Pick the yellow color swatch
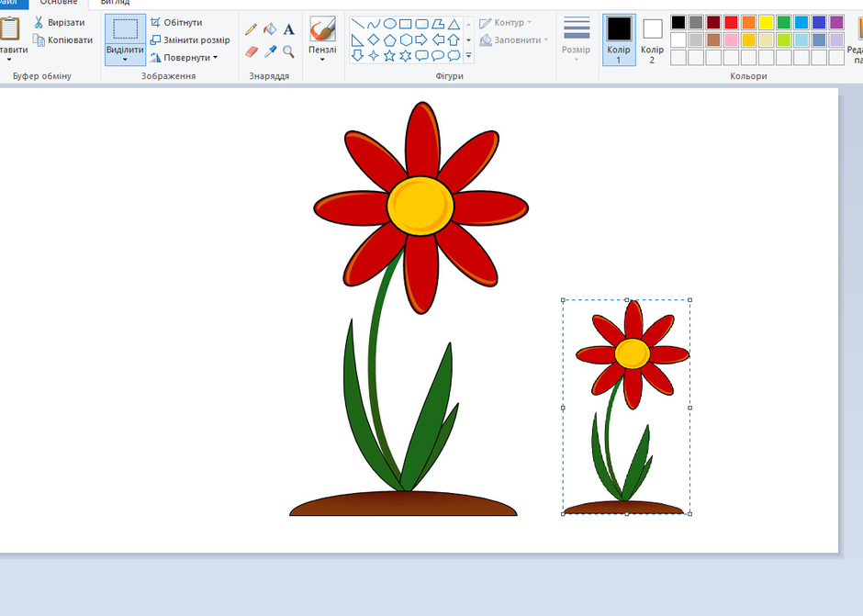The height and width of the screenshot is (616, 863). pyautogui.click(x=766, y=23)
